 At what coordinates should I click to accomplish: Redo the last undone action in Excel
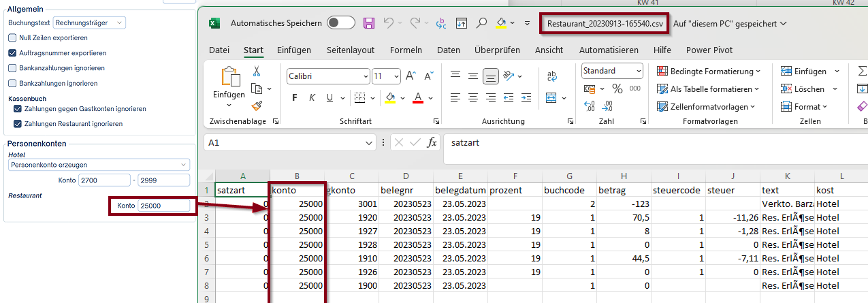tap(415, 23)
